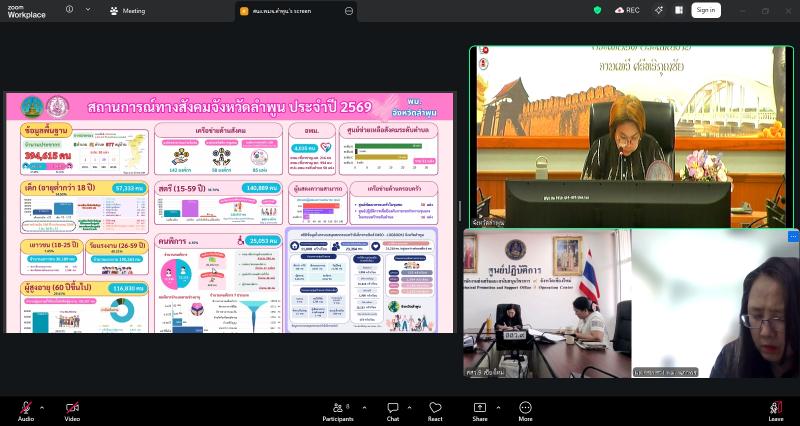Click the shared infographic title banner
800x426 pixels.
pos(229,107)
